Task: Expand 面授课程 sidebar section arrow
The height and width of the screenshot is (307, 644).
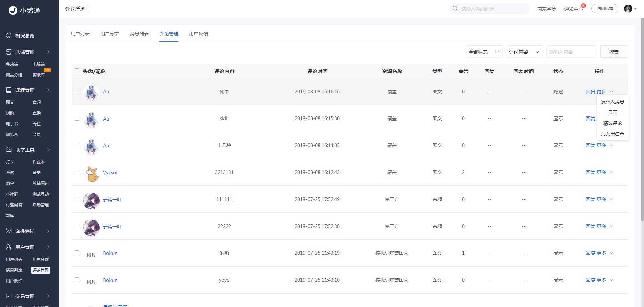Action: click(x=48, y=231)
